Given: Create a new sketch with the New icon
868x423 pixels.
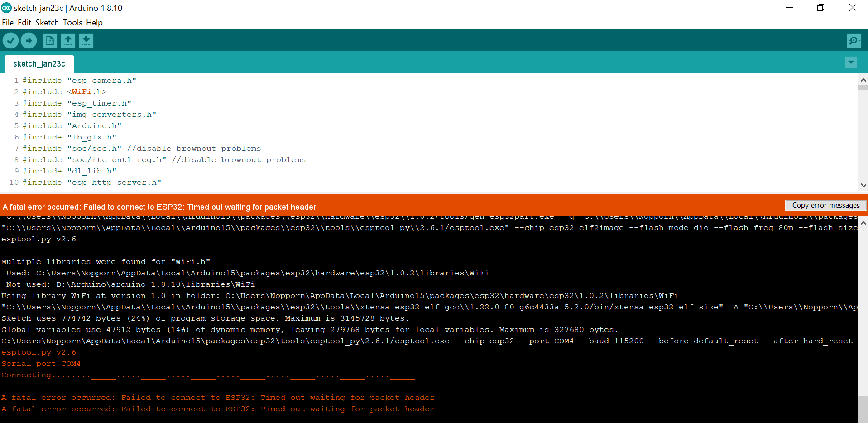Looking at the screenshot, I should (50, 41).
